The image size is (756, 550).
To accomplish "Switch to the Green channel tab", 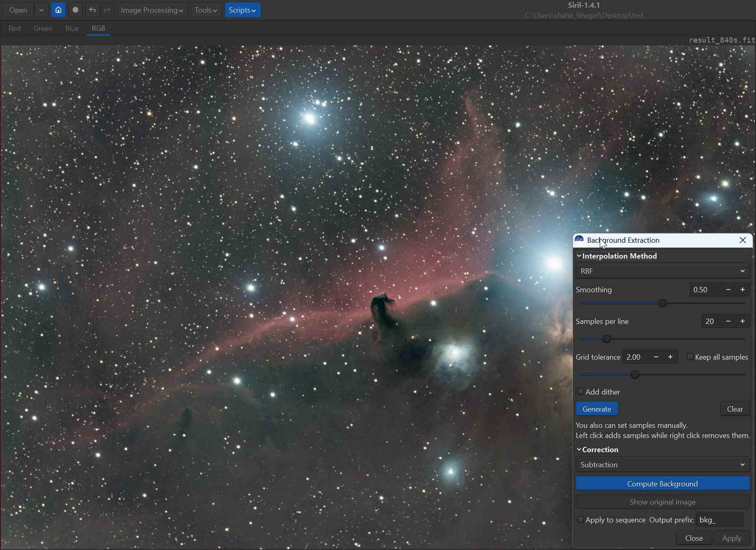I will tap(43, 28).
